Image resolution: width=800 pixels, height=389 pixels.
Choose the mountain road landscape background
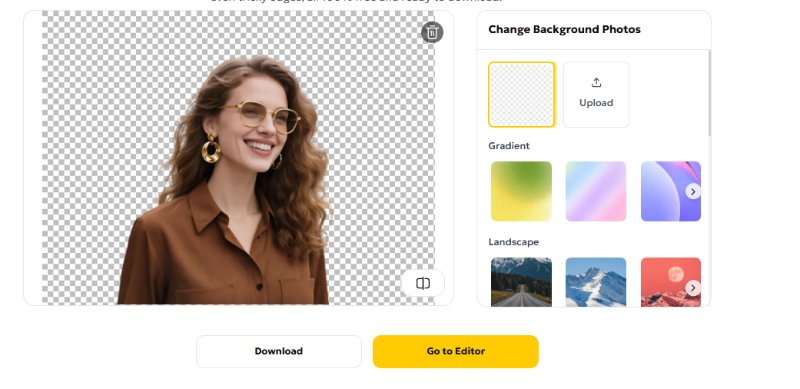[x=521, y=282]
